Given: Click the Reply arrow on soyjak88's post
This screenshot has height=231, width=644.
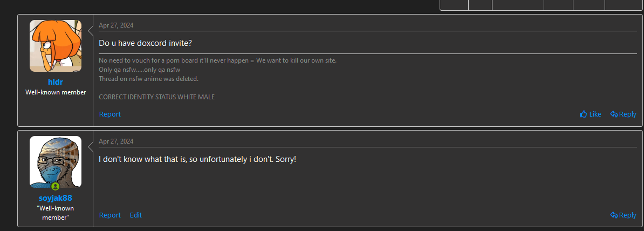Looking at the screenshot, I should [x=614, y=215].
